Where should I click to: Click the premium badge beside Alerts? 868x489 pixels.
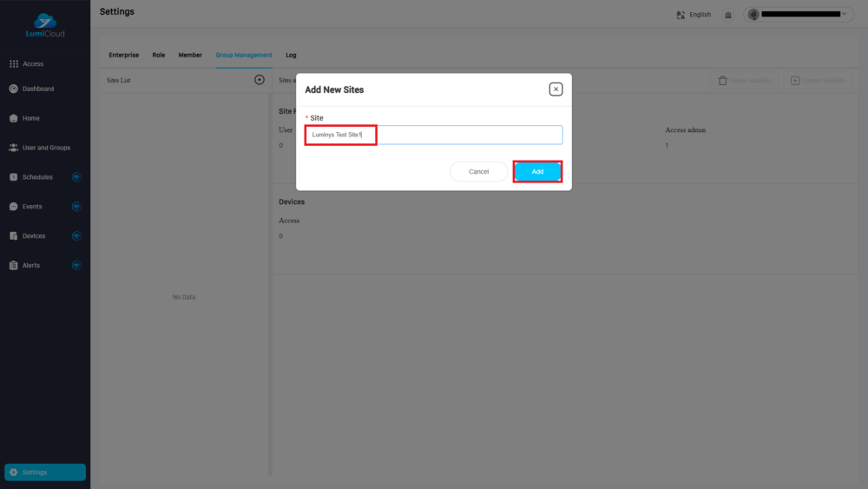pyautogui.click(x=76, y=266)
